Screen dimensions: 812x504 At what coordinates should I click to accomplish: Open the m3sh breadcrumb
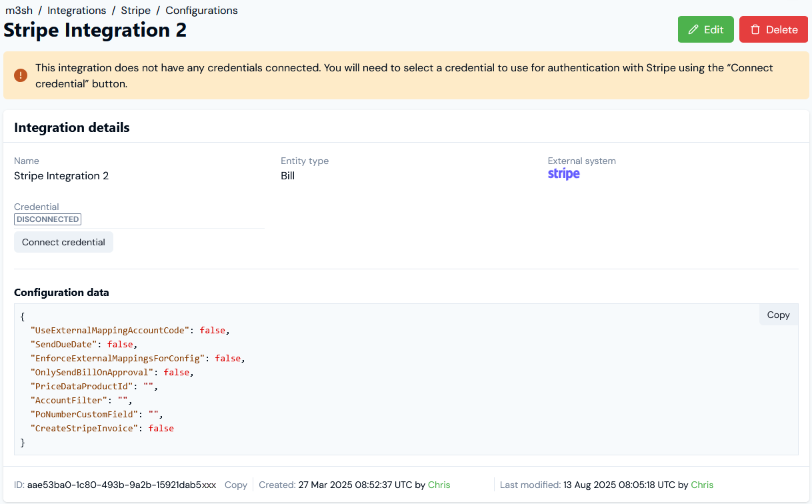(19, 11)
